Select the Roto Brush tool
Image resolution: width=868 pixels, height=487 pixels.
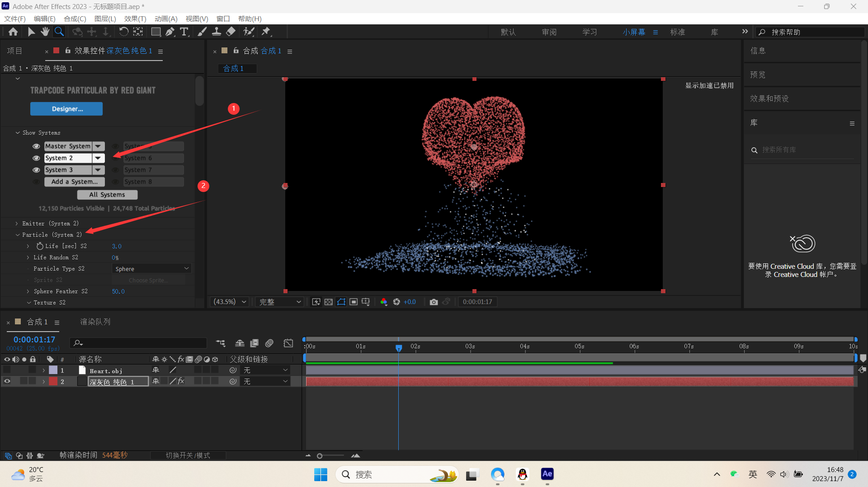point(249,32)
